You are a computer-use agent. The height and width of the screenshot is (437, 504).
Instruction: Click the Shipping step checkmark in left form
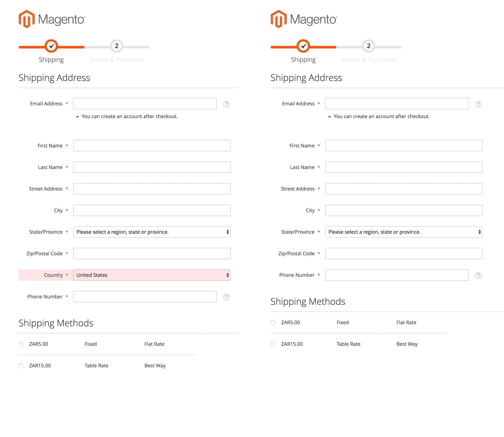coord(51,46)
